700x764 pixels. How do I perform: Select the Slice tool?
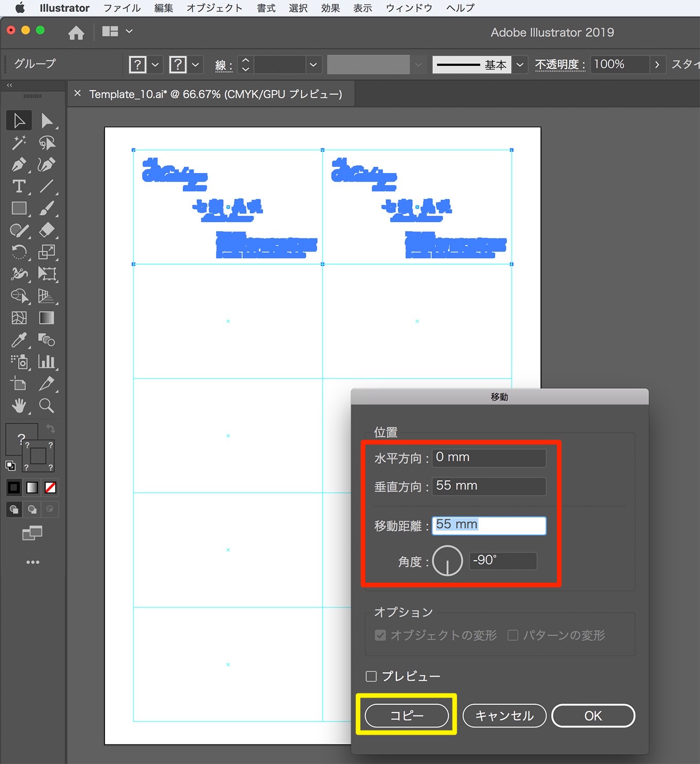[47, 384]
